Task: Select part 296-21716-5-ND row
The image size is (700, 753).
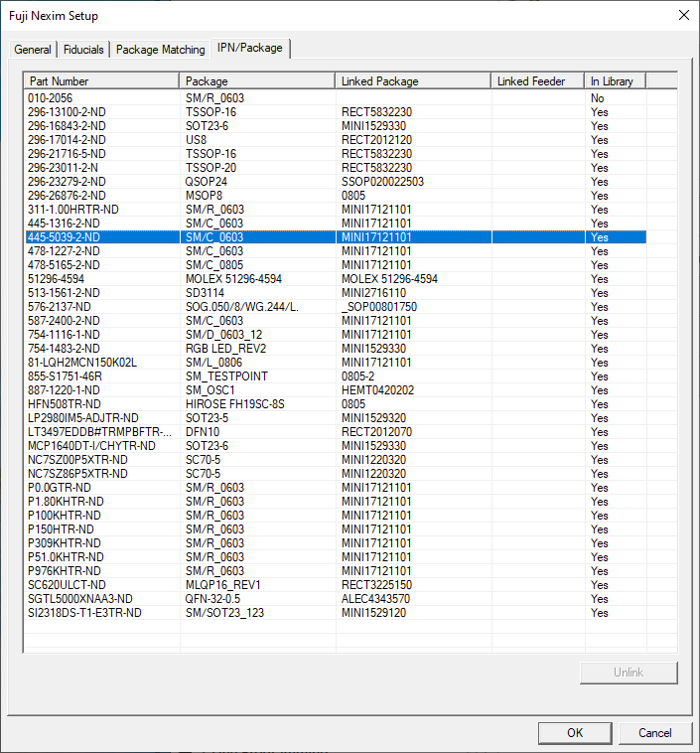Action: (x=336, y=154)
